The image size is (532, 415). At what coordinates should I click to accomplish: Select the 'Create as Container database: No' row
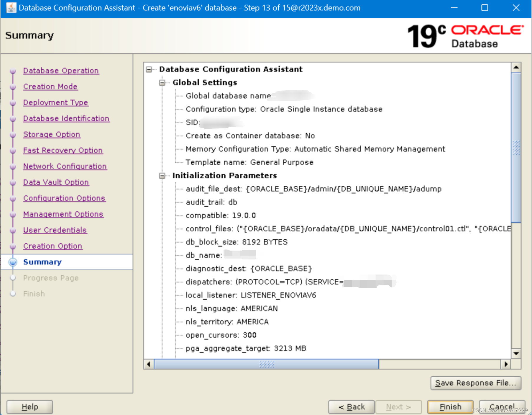[x=250, y=136]
